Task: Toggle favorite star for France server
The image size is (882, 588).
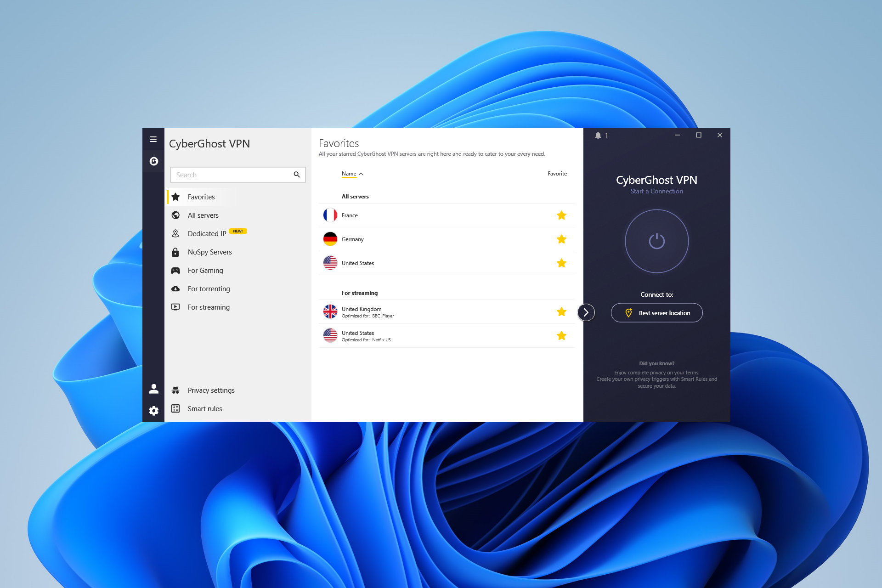Action: [562, 215]
